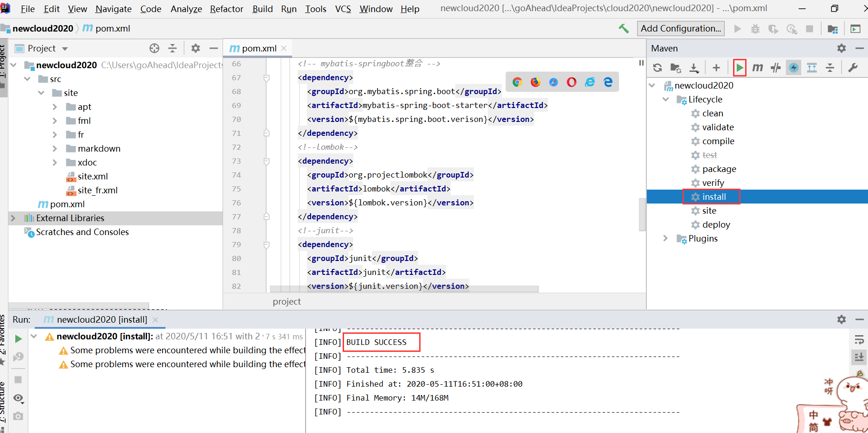This screenshot has width=868, height=433.
Task: Click Download Sources and Documentation icon
Action: [x=694, y=68]
